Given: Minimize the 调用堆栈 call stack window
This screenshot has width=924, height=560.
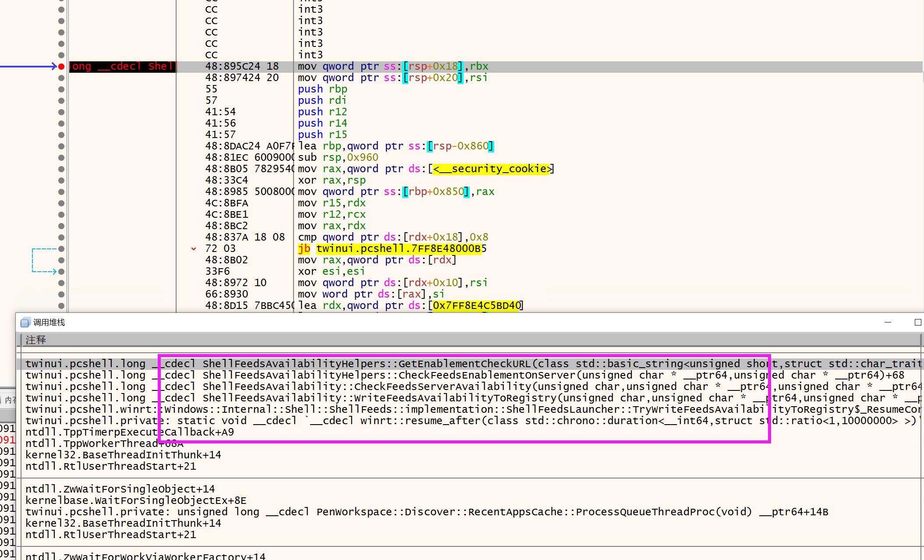Looking at the screenshot, I should (888, 323).
